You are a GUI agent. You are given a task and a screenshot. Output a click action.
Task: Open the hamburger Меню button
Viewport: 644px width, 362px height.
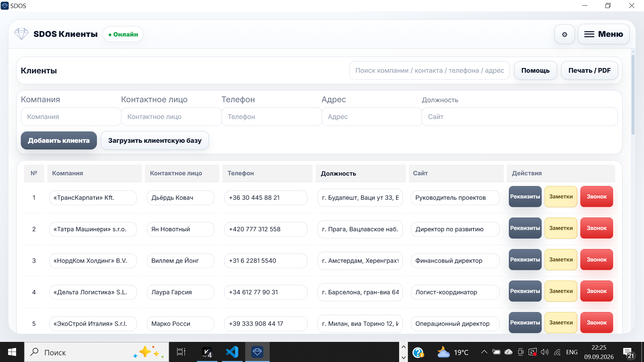coord(603,34)
